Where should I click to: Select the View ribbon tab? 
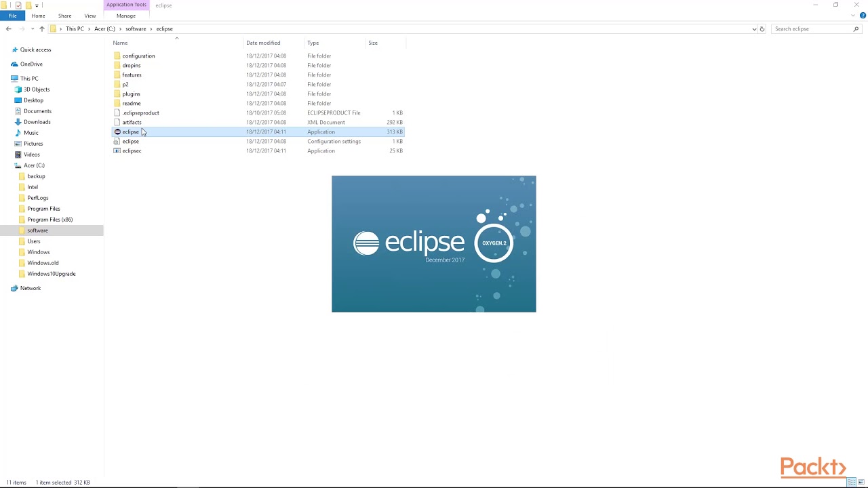click(90, 16)
